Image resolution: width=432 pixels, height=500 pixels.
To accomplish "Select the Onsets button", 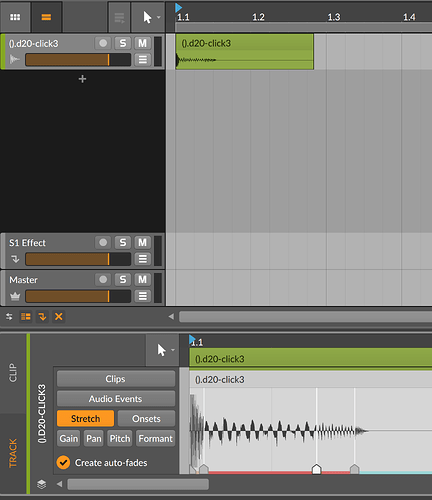I will [x=146, y=419].
